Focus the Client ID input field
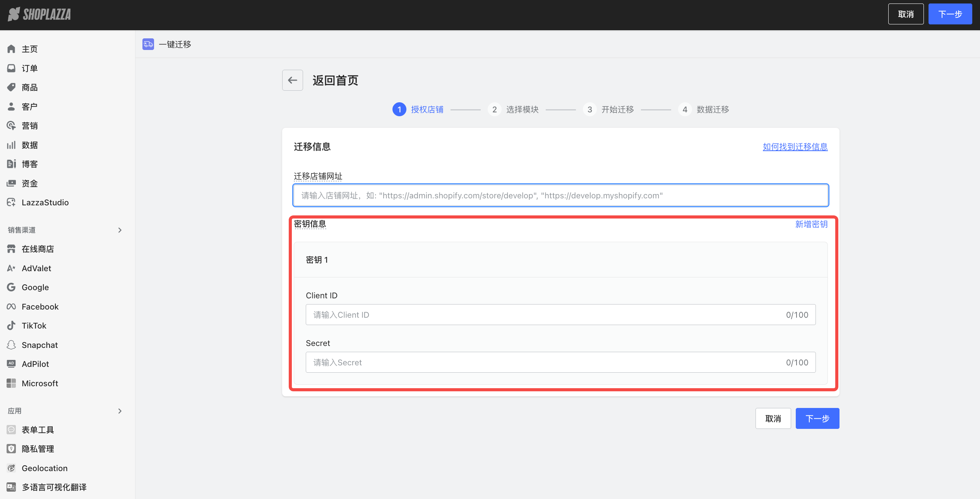980x499 pixels. (x=561, y=315)
